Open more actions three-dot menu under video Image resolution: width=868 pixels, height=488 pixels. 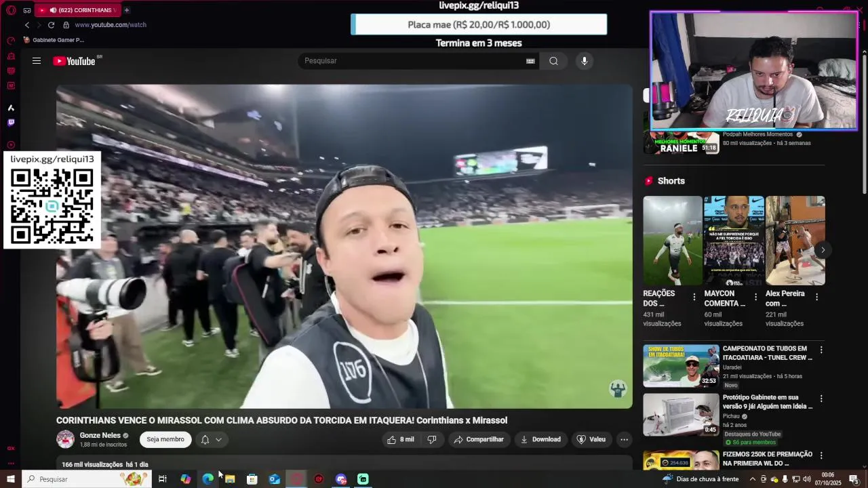pyautogui.click(x=625, y=440)
